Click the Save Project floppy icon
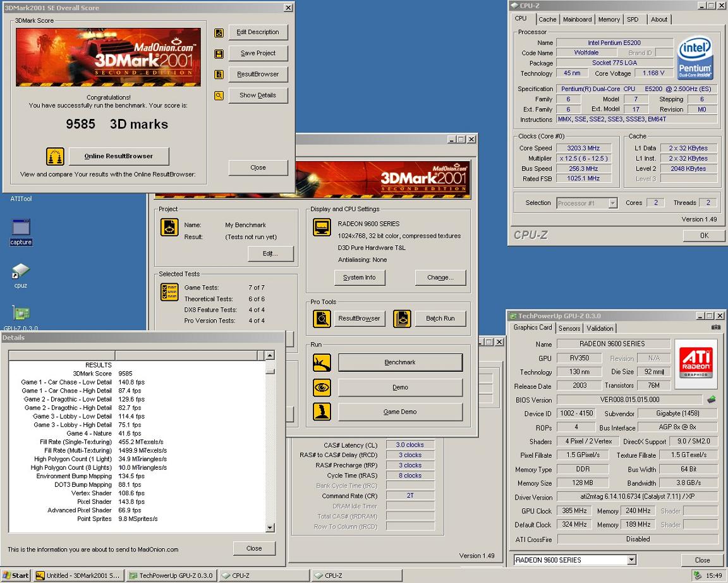 coord(219,54)
